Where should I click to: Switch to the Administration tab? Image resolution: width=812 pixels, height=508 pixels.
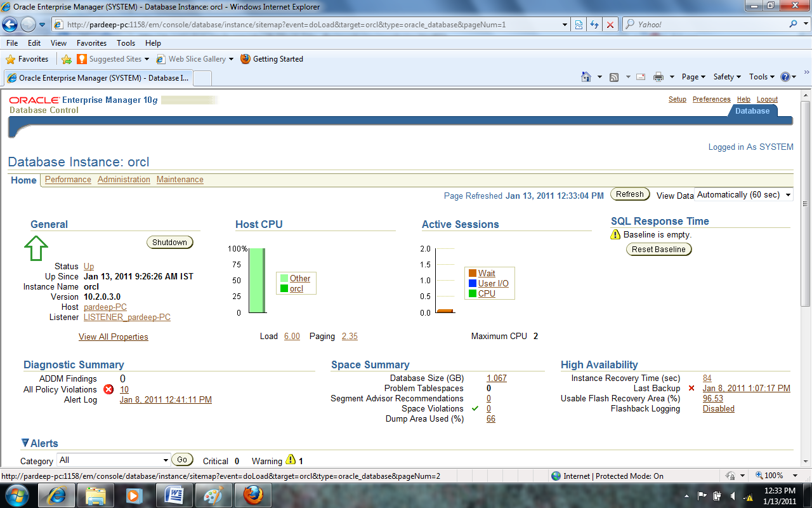124,180
